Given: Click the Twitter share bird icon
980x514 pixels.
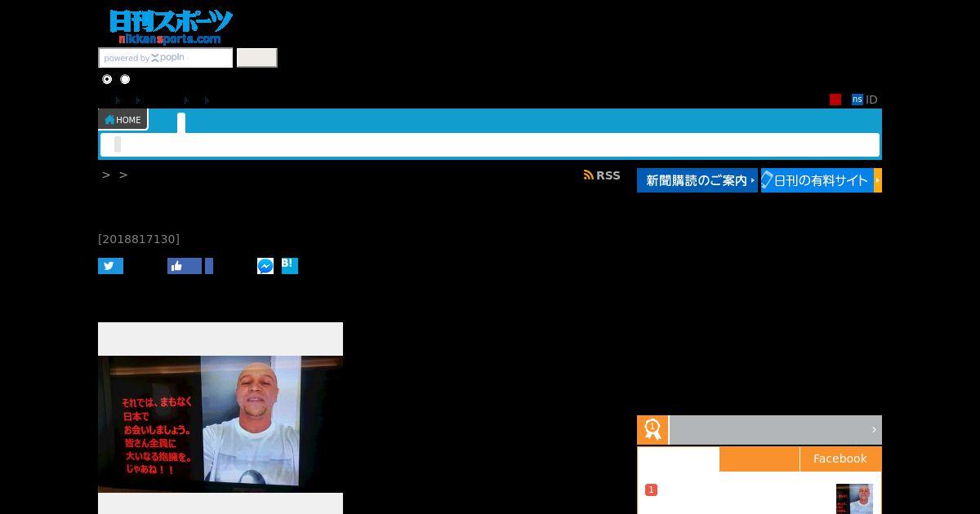Looking at the screenshot, I should coord(110,266).
